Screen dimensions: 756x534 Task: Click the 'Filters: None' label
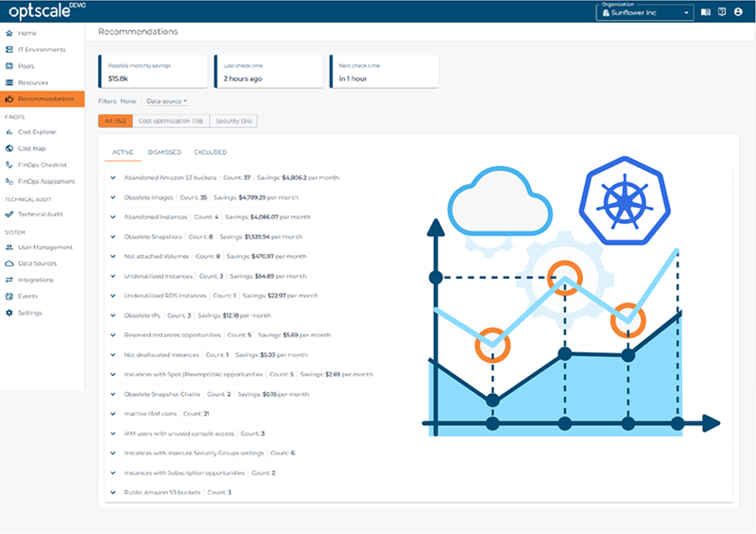point(117,101)
